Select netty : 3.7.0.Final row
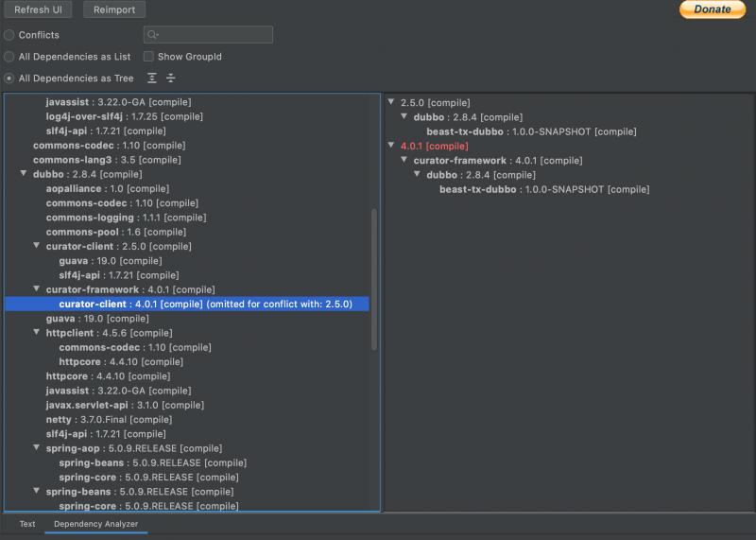756x540 pixels. [109, 420]
